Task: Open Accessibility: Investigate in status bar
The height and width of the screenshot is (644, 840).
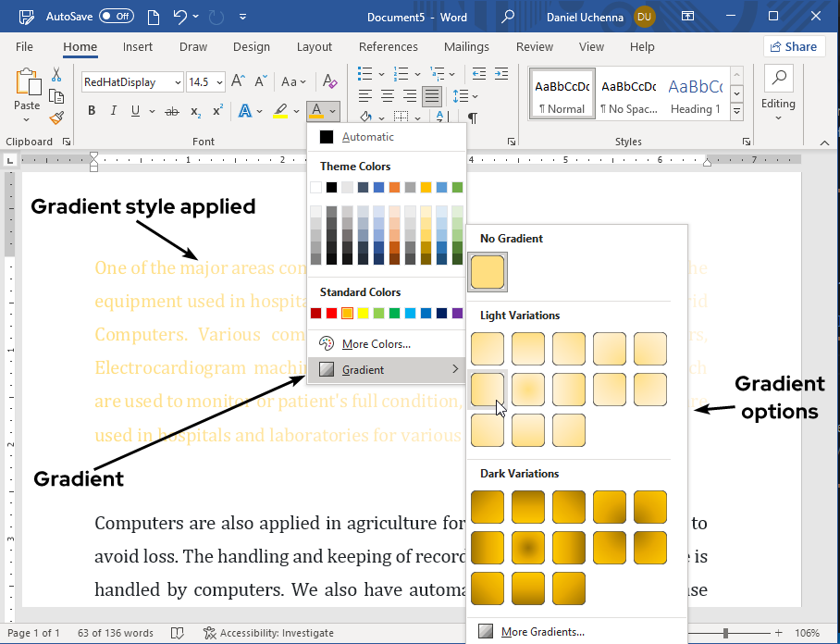Action: click(269, 633)
